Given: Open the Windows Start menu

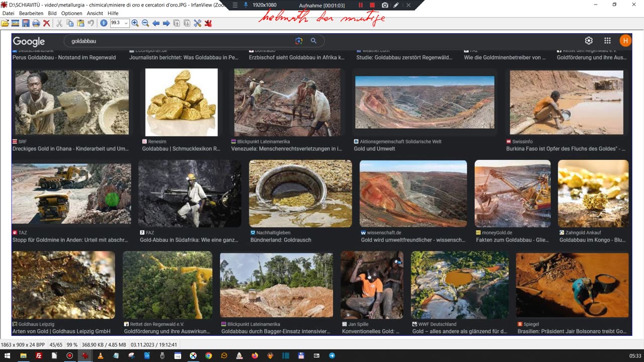Looking at the screenshot, I should click(8, 355).
